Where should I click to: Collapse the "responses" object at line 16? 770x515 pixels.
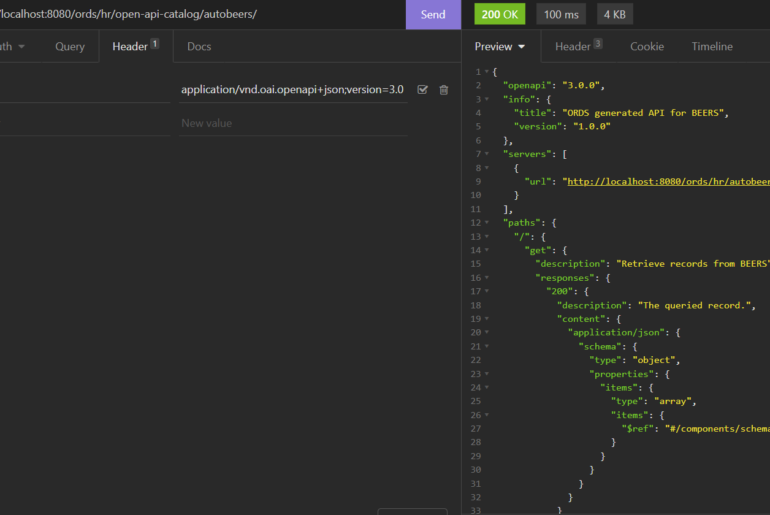(487, 278)
